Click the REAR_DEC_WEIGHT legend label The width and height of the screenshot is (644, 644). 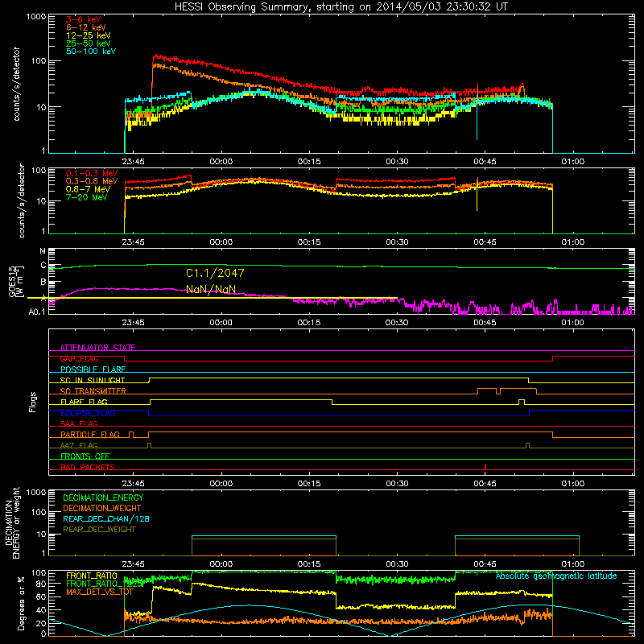[99, 530]
